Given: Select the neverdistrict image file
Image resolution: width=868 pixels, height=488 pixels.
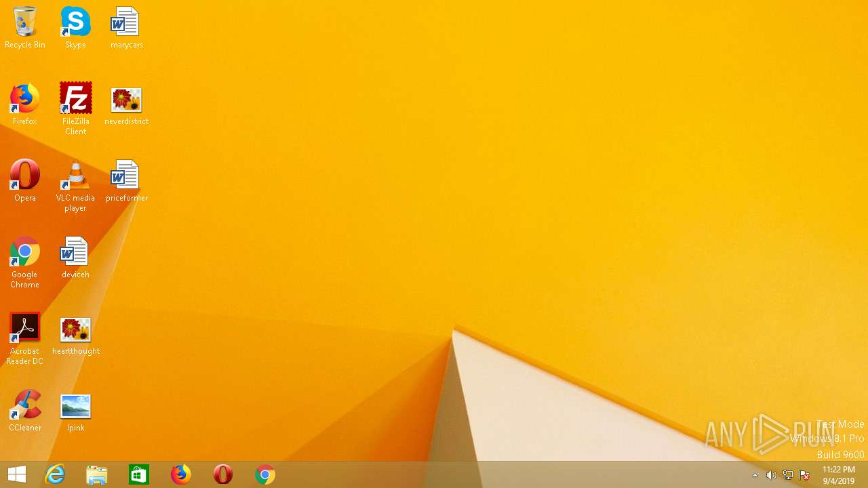Looking at the screenshot, I should 126,104.
